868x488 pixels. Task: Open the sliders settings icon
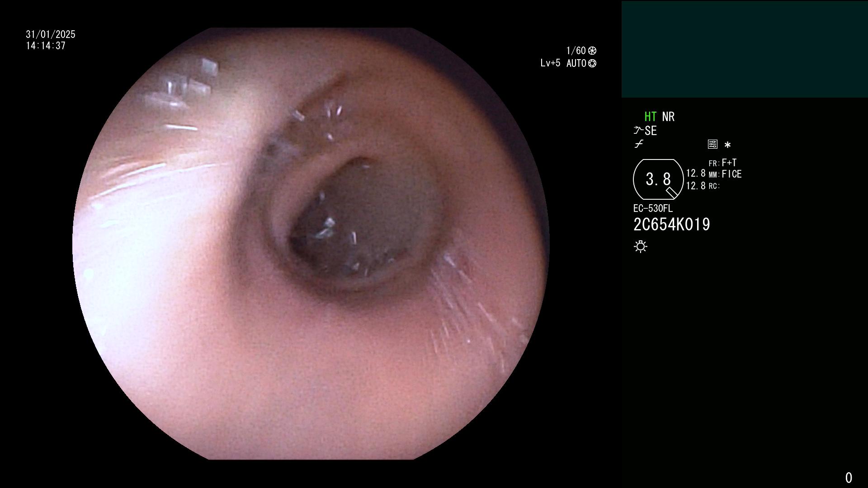[712, 144]
